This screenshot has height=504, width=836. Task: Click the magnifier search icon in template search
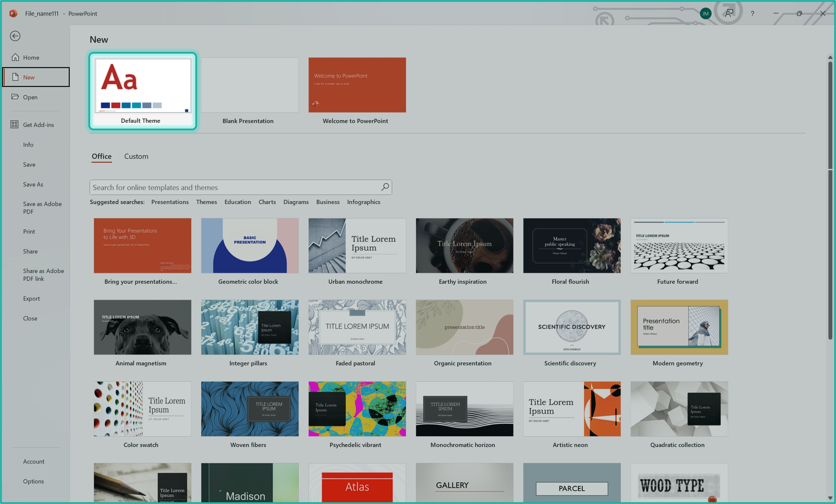click(x=385, y=187)
